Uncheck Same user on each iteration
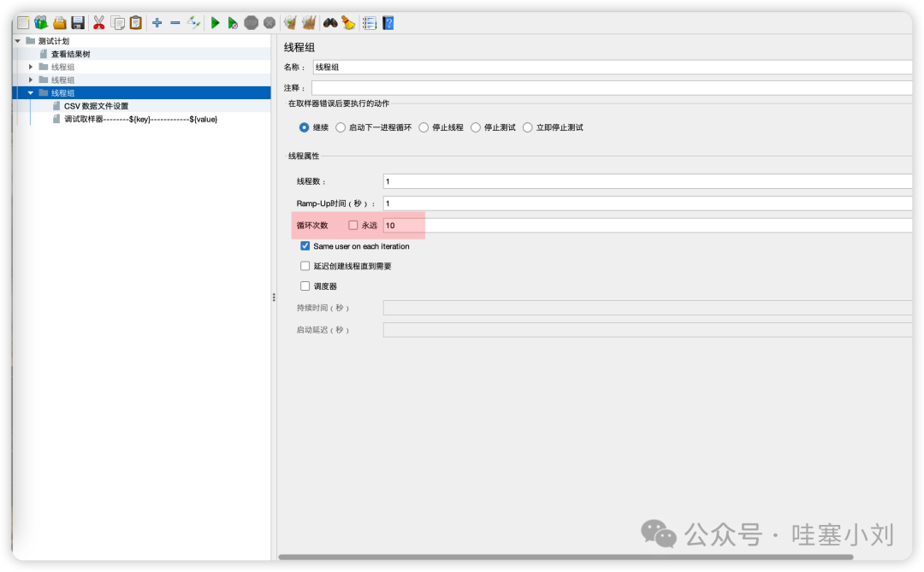Image resolution: width=924 pixels, height=572 pixels. [x=305, y=245]
